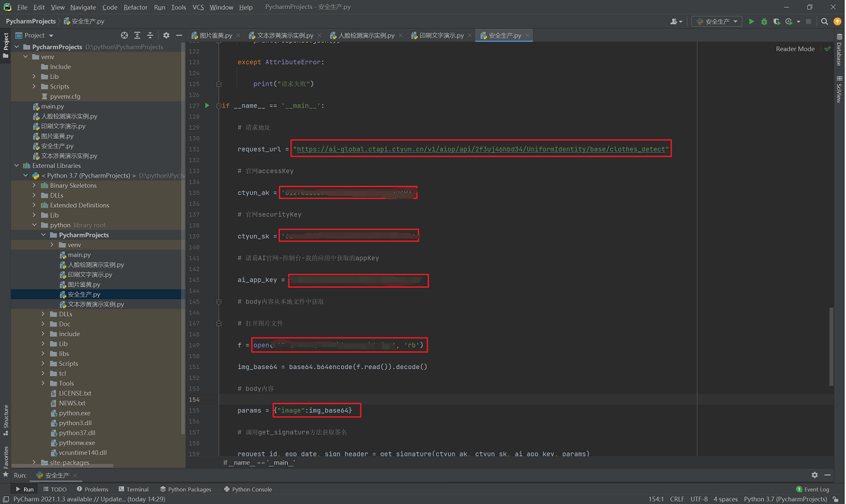Switch to the 文本涉黄演示实例.py tab
Screen dimensions: 846x504
tap(285, 36)
